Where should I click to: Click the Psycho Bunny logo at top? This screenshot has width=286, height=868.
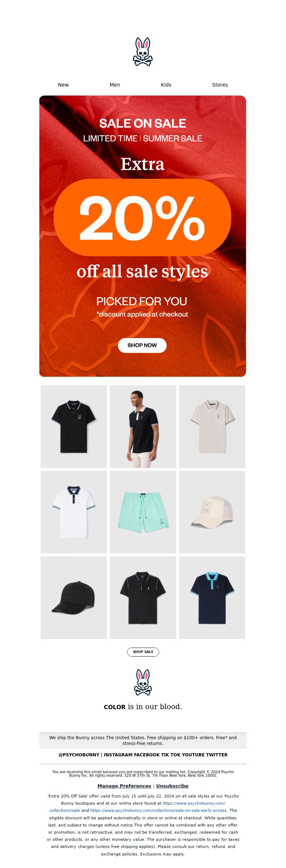pyautogui.click(x=143, y=52)
